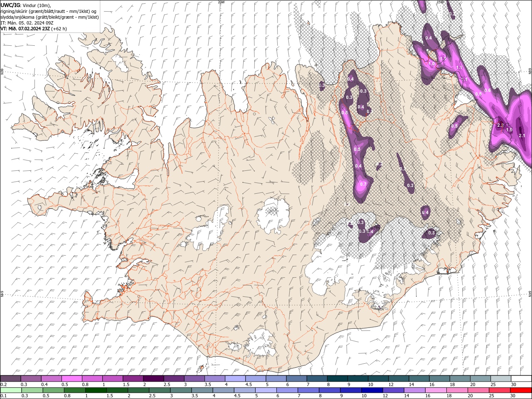
Task: Click the 'VT: Mið. 07.02.2024 23Z' valid time
Action: pyautogui.click(x=26, y=29)
